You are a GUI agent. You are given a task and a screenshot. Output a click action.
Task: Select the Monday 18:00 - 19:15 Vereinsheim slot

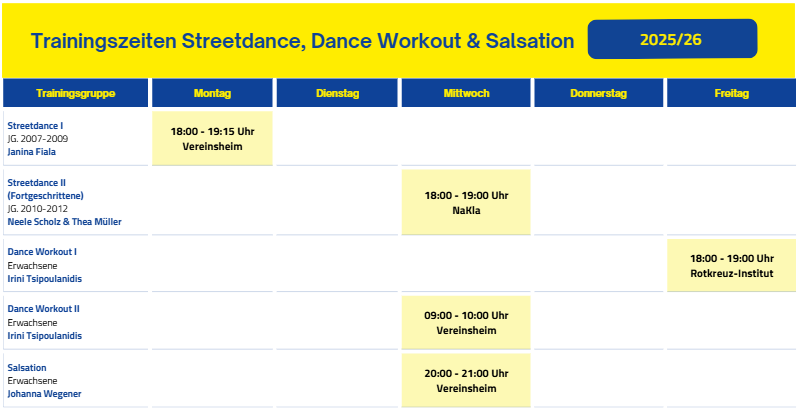click(212, 138)
